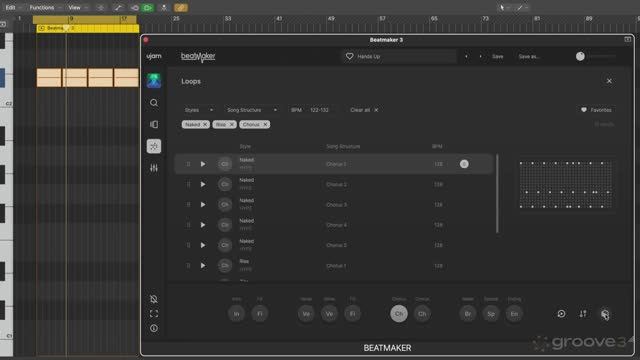Select the In intro pattern button

pos(236,314)
